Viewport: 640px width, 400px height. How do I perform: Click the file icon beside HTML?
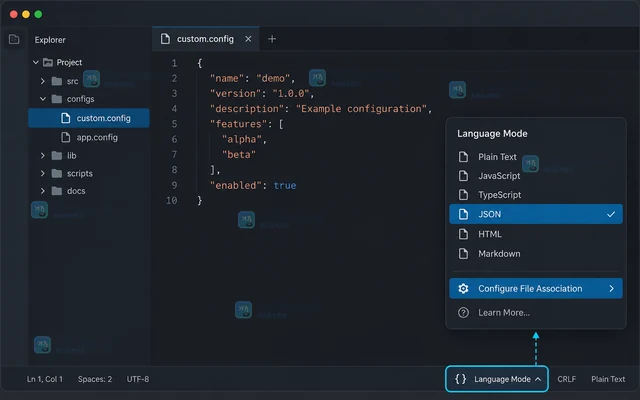(x=463, y=234)
